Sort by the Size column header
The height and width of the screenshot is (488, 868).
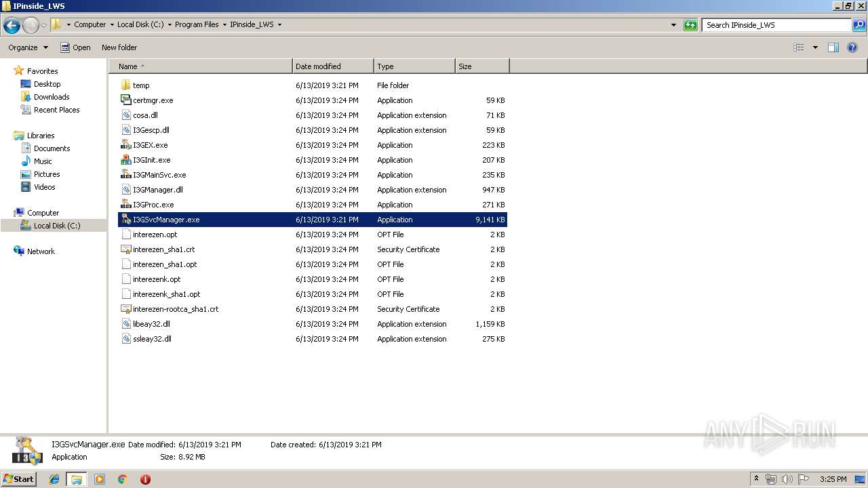[x=482, y=66]
